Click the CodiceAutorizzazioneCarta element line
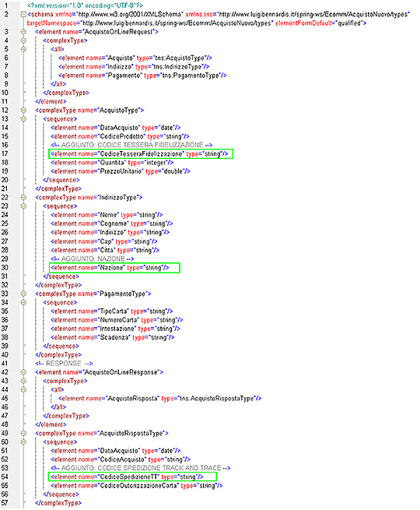Screen dimensions: 420x510 tap(136, 486)
